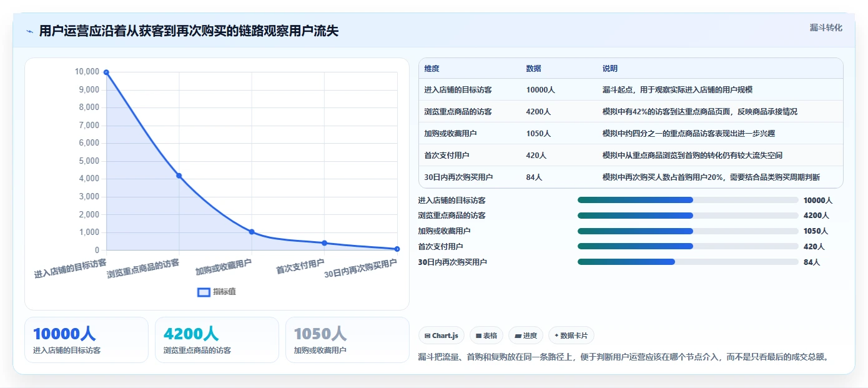Open the 4200人 data card
Image resolution: width=868 pixels, height=388 pixels.
pos(217,340)
